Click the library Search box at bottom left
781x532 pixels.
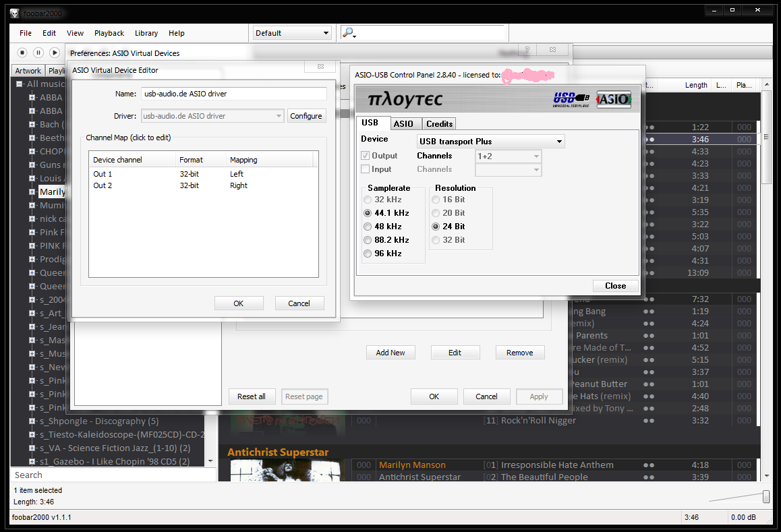point(114,475)
